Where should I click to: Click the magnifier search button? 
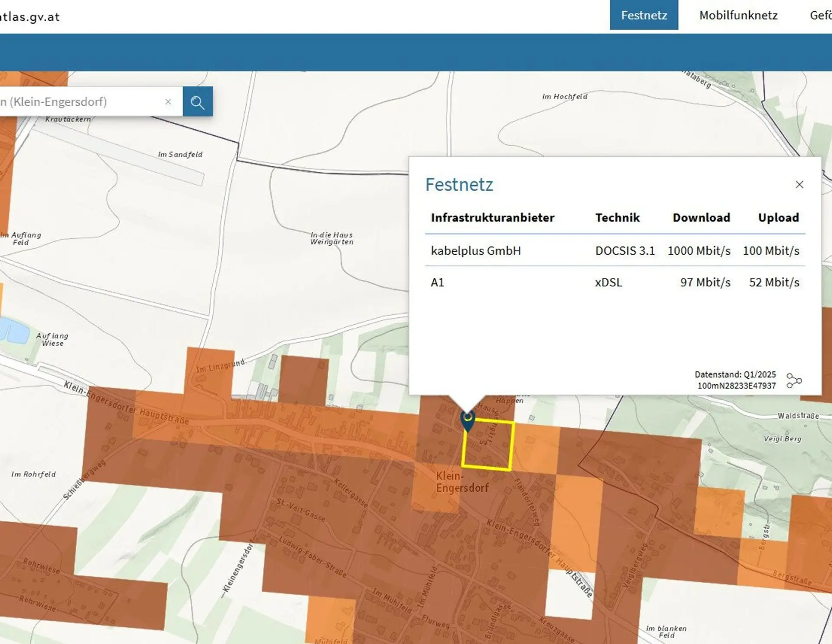(198, 102)
